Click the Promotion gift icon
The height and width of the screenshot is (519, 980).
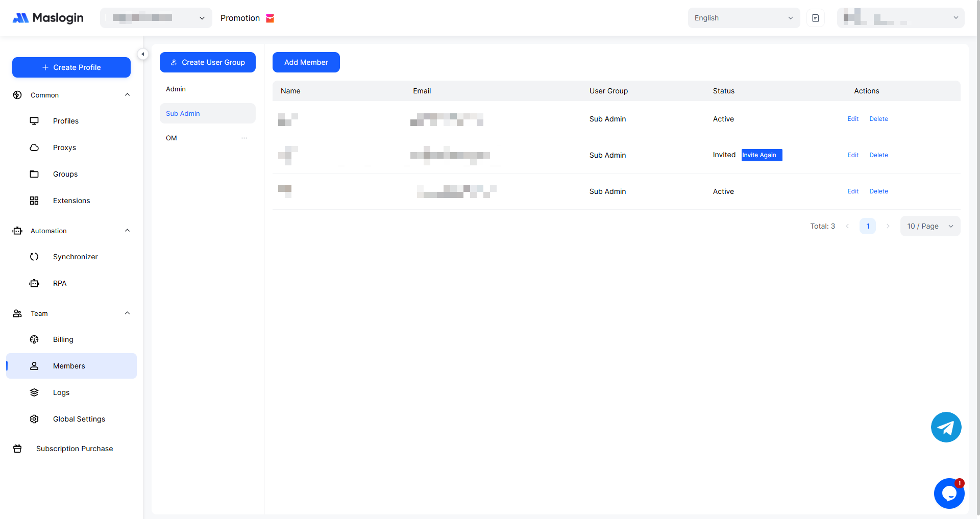click(x=270, y=18)
